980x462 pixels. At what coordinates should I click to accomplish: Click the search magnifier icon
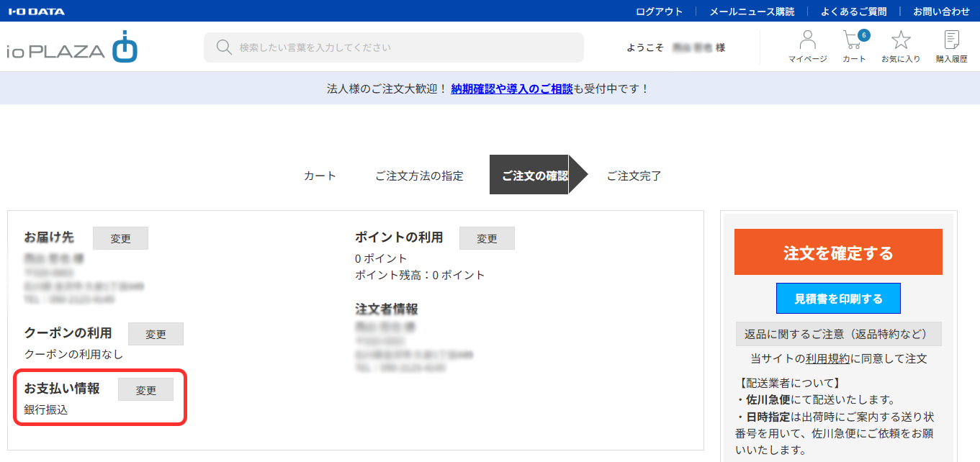tap(224, 47)
